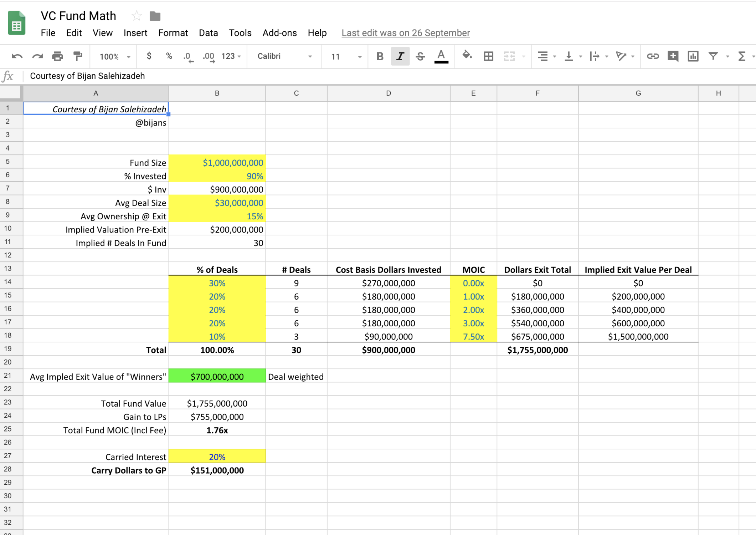The width and height of the screenshot is (756, 535).
Task: Insert a chart using toolbar icon
Action: 693,56
